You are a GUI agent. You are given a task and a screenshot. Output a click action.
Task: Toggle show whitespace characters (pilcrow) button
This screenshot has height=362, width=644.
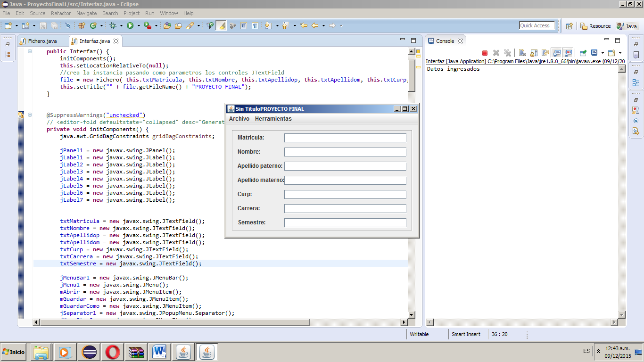click(x=255, y=26)
